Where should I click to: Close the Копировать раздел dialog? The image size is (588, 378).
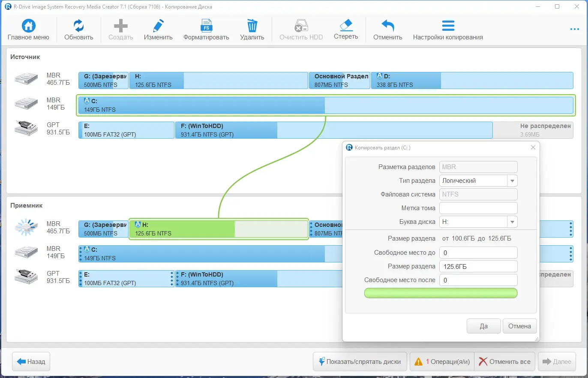coord(533,147)
